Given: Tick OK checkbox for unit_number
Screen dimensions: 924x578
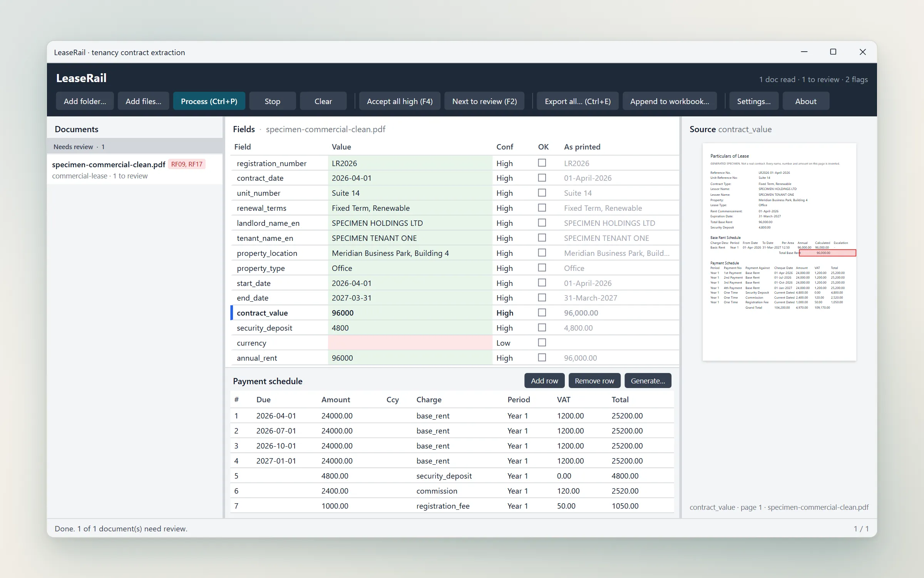Looking at the screenshot, I should coord(542,193).
